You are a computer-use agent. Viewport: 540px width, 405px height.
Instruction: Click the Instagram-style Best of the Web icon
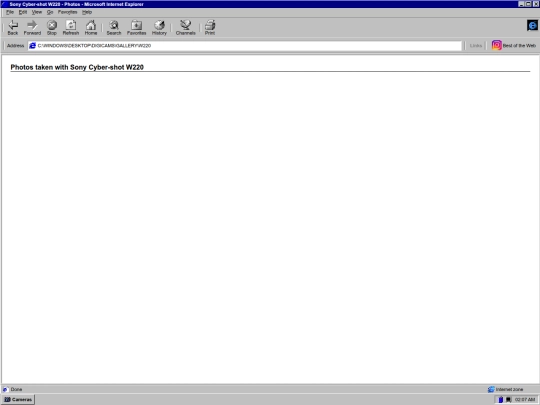click(x=496, y=45)
